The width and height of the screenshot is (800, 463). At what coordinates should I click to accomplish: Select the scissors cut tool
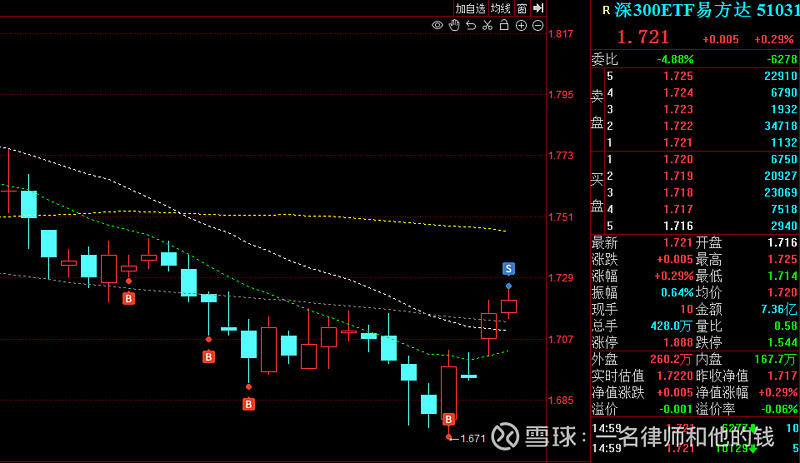tap(487, 26)
